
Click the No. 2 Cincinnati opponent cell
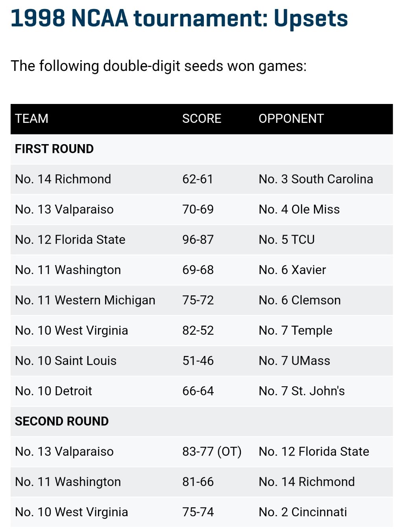pyautogui.click(x=303, y=512)
